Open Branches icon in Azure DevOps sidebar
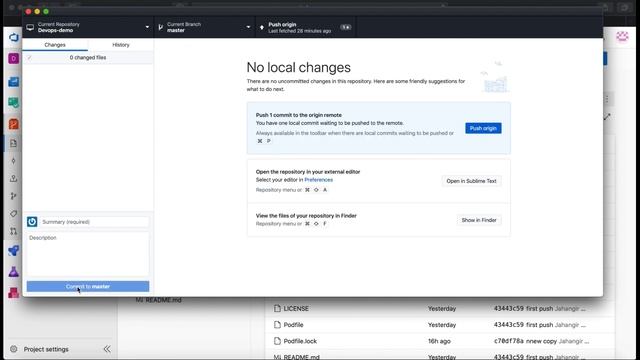This screenshot has width=640, height=360. click(13, 196)
